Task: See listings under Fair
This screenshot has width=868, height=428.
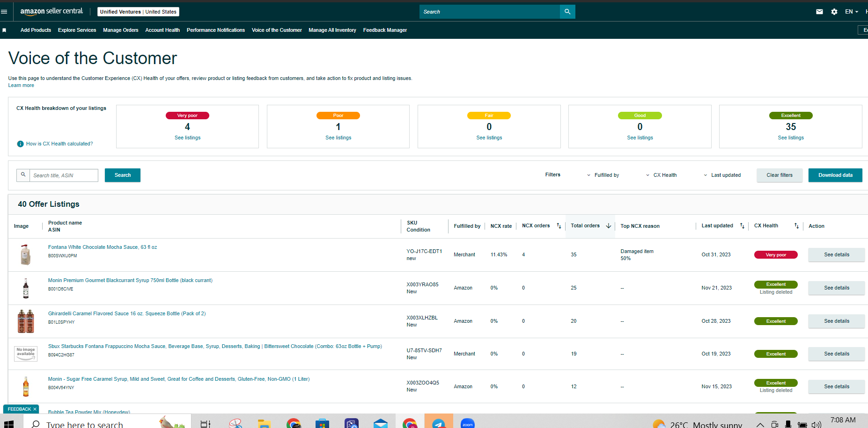Action: pyautogui.click(x=489, y=138)
